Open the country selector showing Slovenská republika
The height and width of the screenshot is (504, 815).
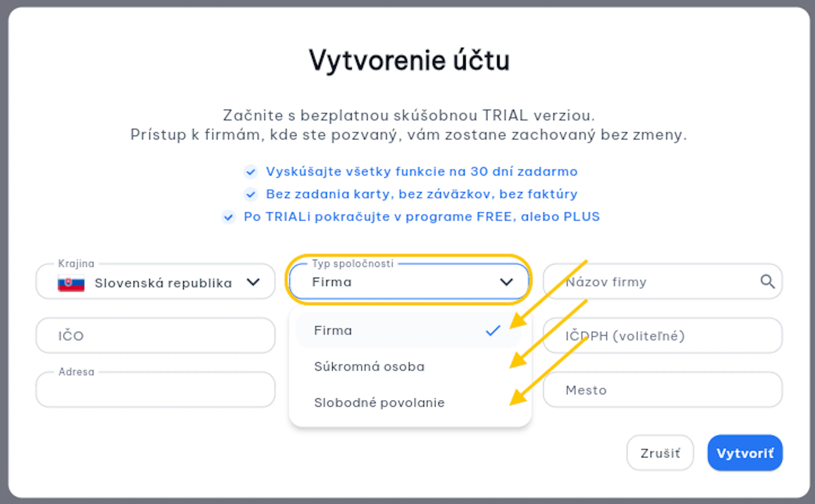[x=155, y=282]
